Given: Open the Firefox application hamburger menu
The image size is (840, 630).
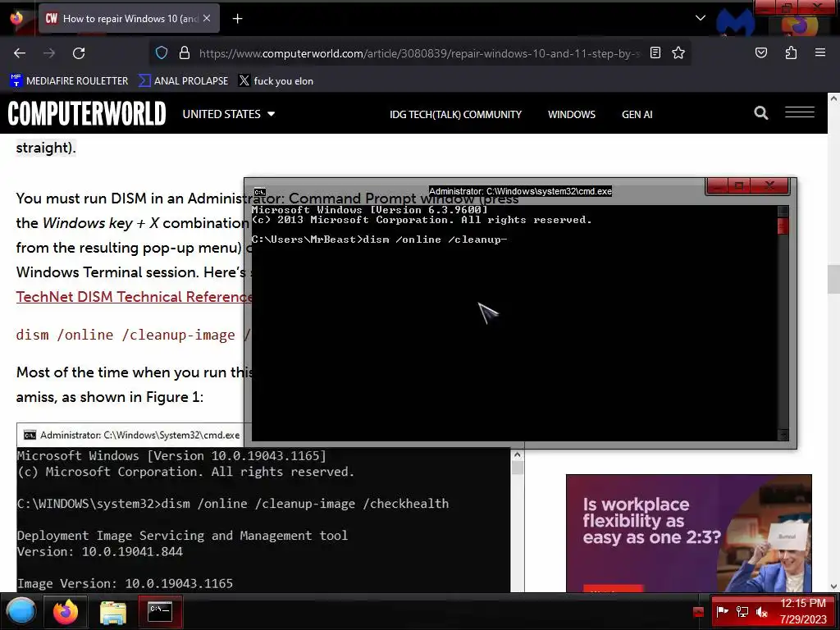Looking at the screenshot, I should point(820,52).
